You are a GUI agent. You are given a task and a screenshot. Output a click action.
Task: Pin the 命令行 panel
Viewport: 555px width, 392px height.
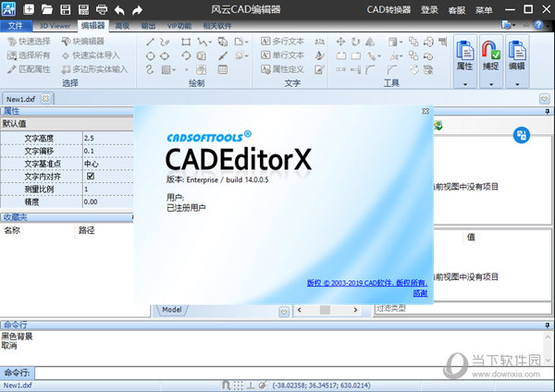pos(548,325)
